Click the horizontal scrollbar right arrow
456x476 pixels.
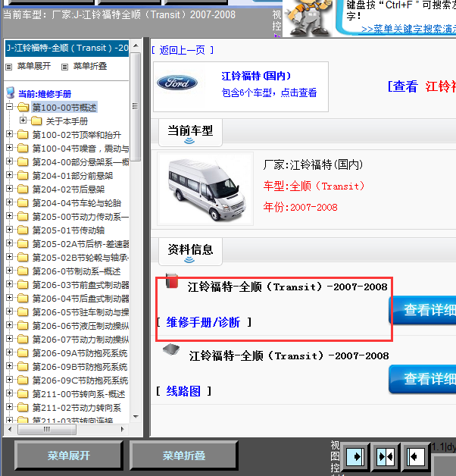pos(122,429)
